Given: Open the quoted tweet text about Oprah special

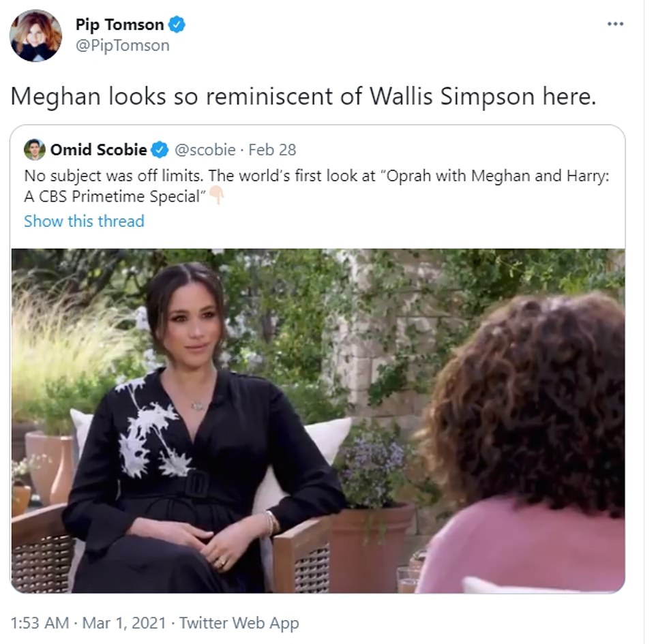Looking at the screenshot, I should pos(316,186).
